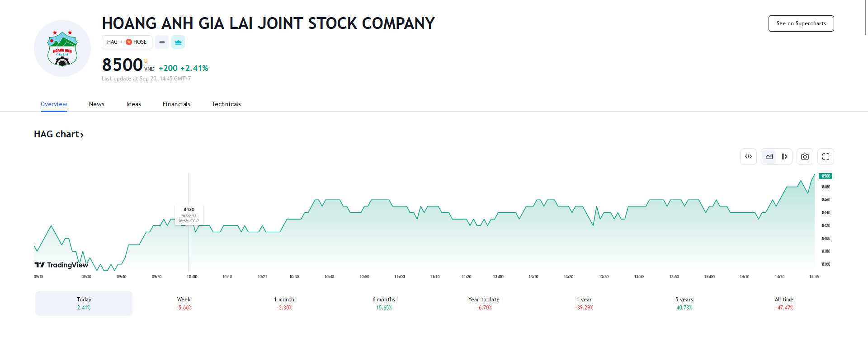Viewport: 868px width, 342px height.
Task: Open the Technicals tab
Action: pos(226,104)
